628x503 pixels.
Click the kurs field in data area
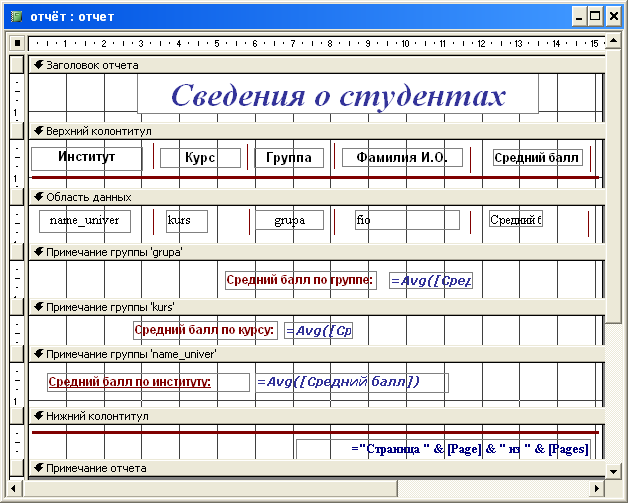187,221
